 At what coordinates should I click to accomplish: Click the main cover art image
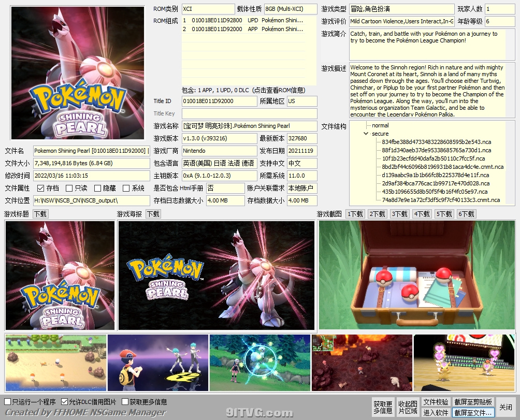click(78, 73)
